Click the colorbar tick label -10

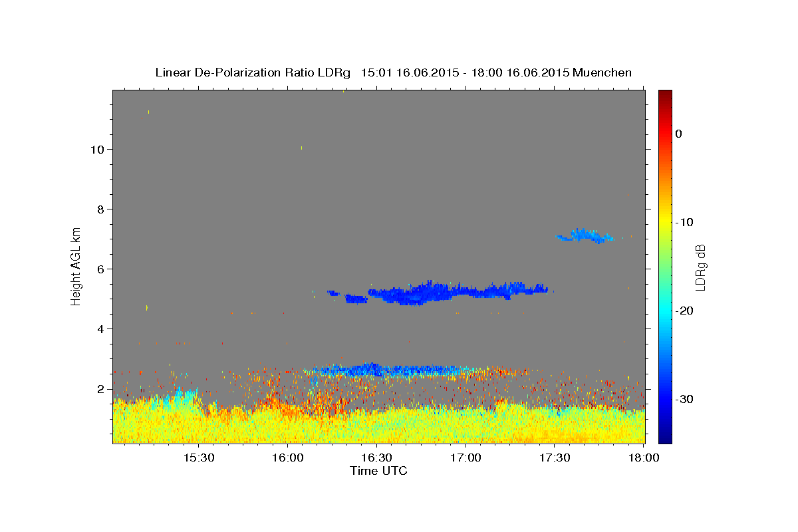684,222
